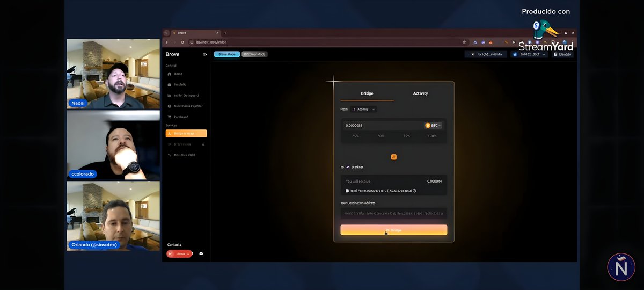Set amount to 75%

407,136
